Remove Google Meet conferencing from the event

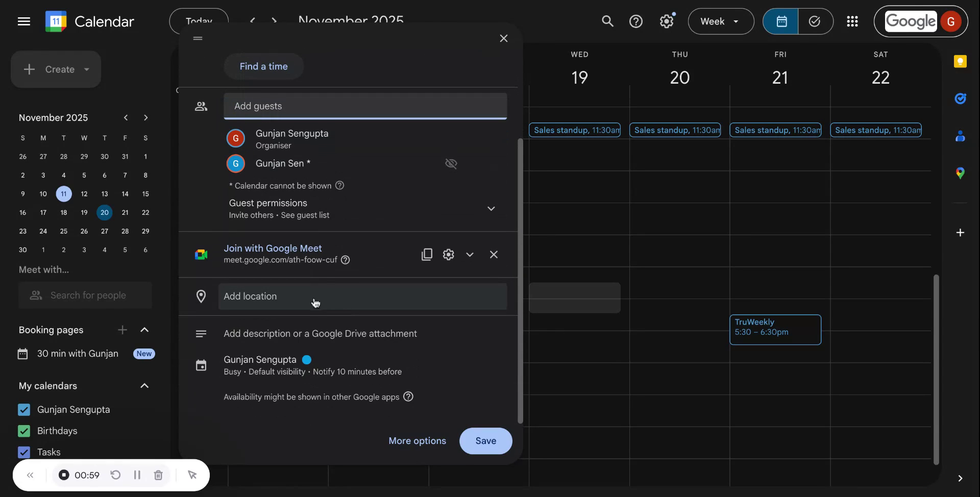point(494,254)
